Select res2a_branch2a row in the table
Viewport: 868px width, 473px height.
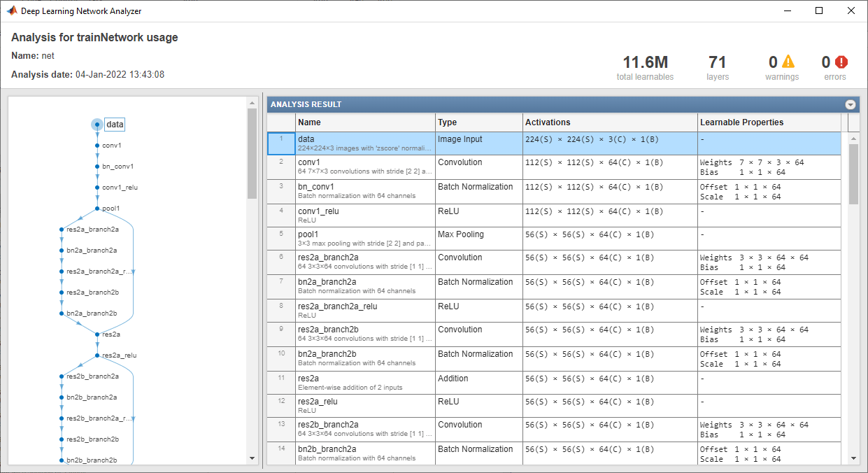(554, 262)
